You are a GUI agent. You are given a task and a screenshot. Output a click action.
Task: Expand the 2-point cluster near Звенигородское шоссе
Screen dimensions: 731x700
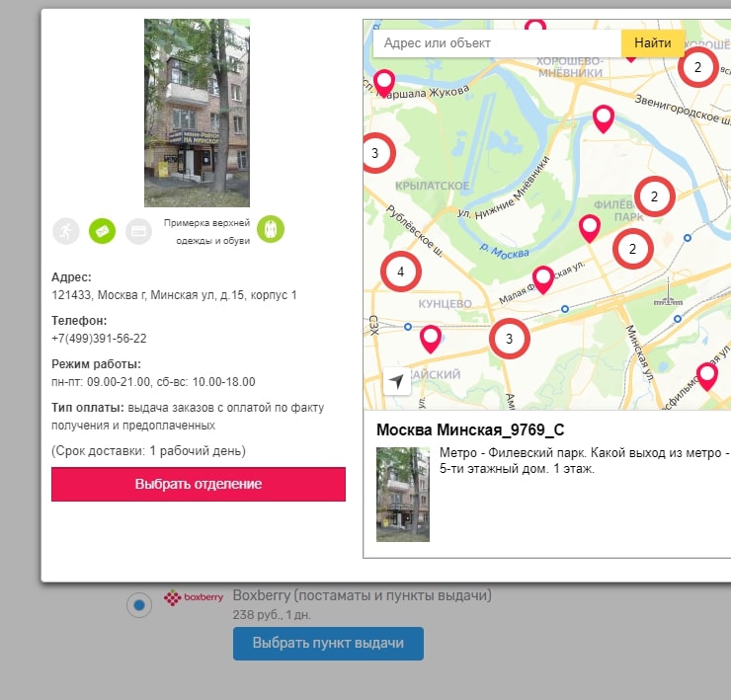(x=697, y=67)
